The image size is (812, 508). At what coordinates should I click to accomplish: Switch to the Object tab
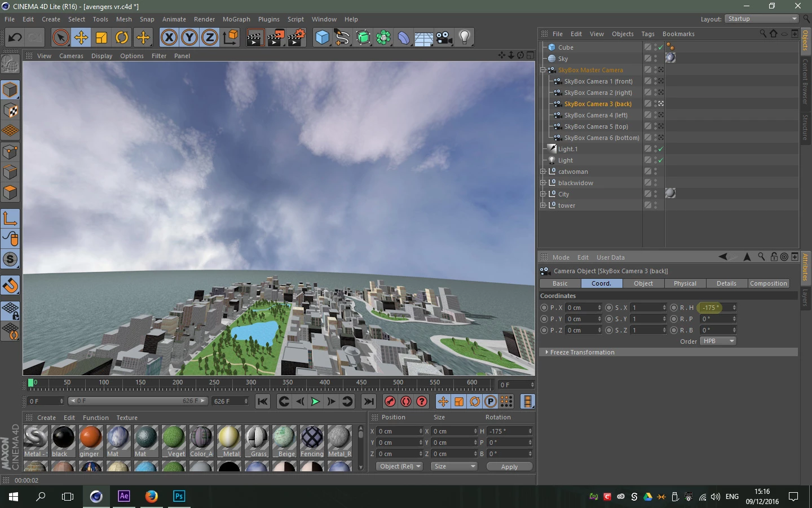click(x=643, y=283)
